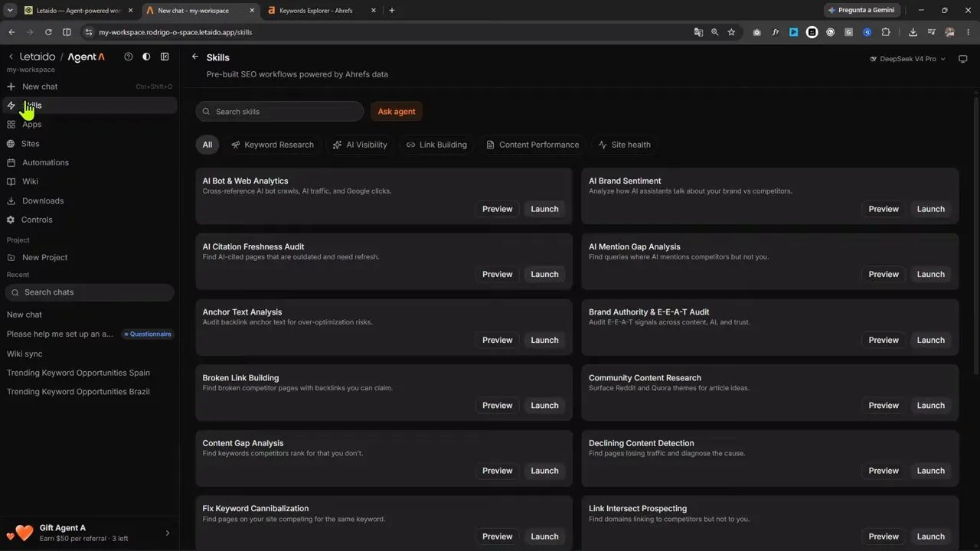Click the browser reload icon

[x=48, y=32]
